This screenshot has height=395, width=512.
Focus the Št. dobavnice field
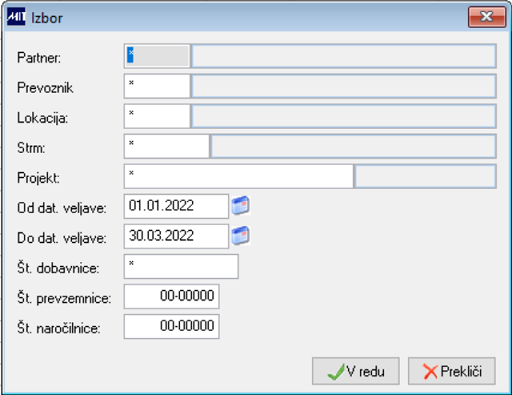tap(181, 266)
